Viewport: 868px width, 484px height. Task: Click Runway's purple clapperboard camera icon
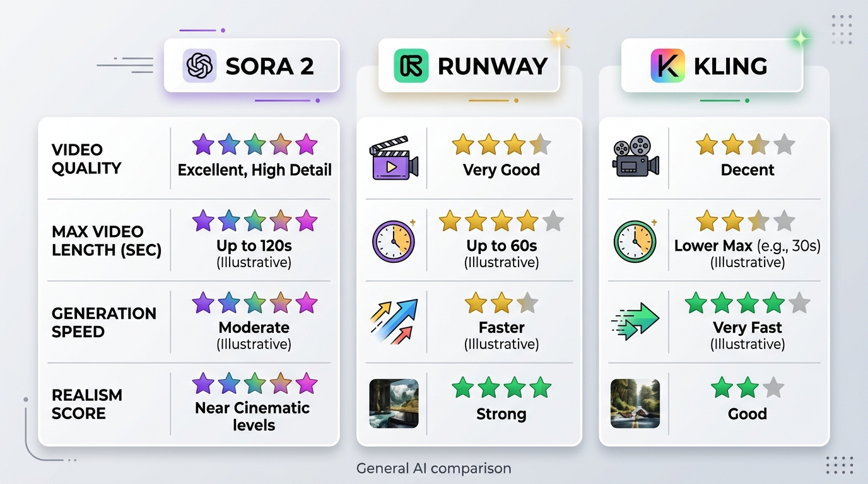(394, 158)
